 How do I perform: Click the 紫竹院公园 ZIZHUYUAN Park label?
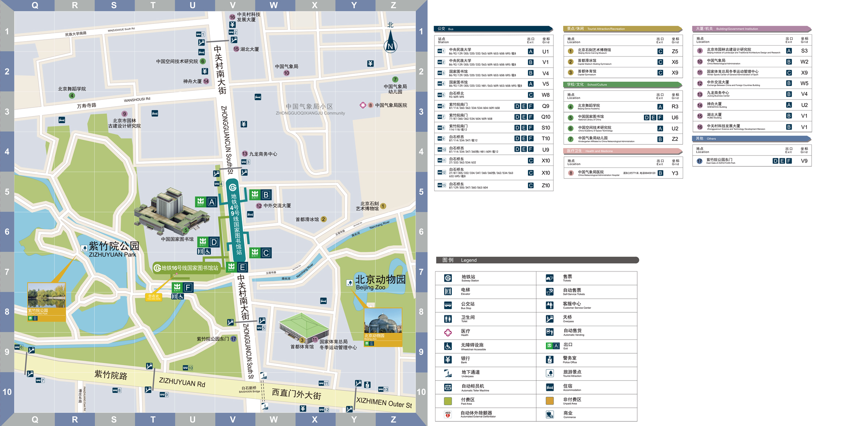tap(114, 250)
